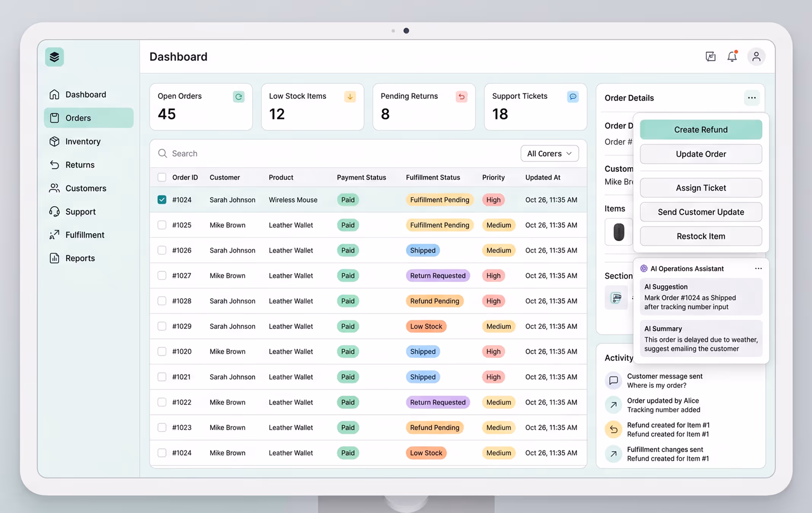The image size is (812, 513).
Task: Check the order #1026 checkbox
Action: tap(162, 250)
